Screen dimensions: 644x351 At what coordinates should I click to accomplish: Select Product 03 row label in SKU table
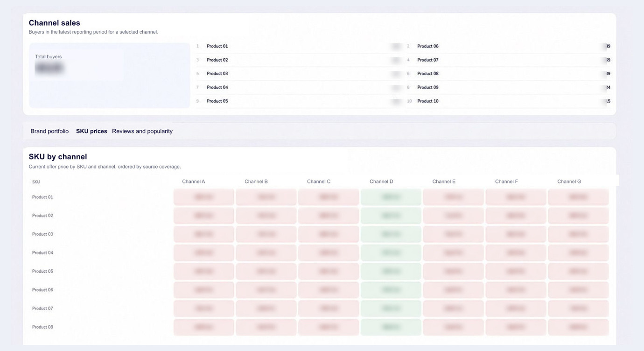[42, 234]
